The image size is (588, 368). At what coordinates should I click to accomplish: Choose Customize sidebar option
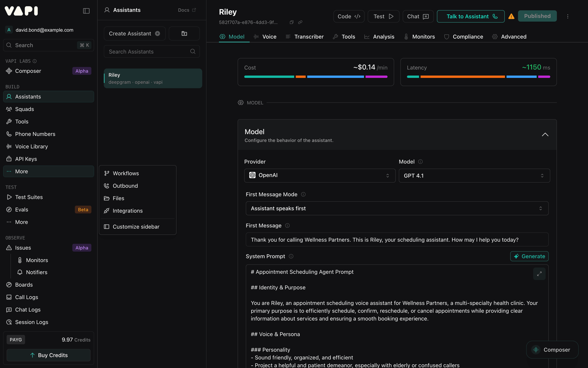click(x=138, y=227)
